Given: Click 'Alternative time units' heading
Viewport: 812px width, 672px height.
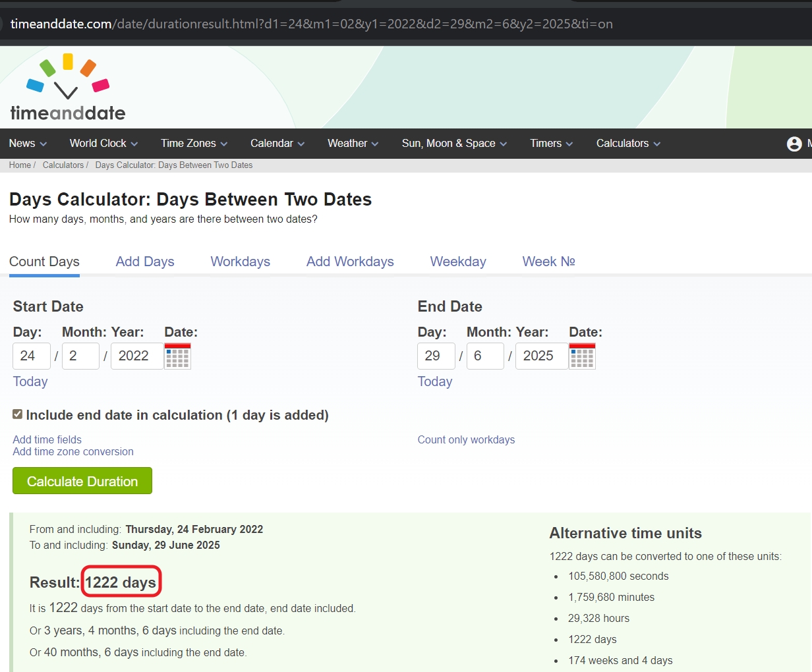Looking at the screenshot, I should pos(625,533).
